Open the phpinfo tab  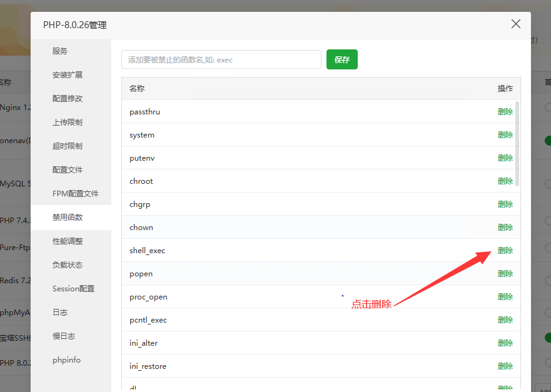[66, 360]
